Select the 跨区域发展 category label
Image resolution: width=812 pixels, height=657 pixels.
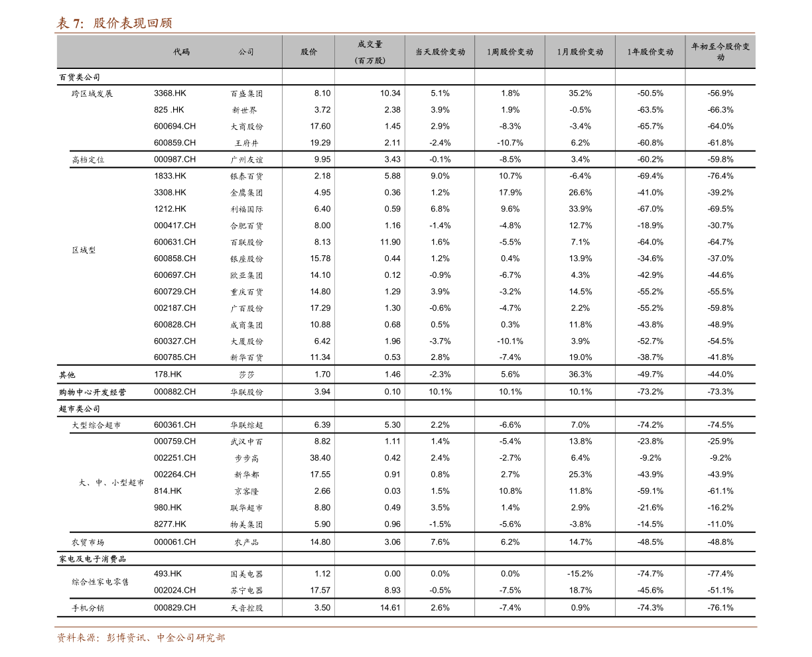coord(92,94)
